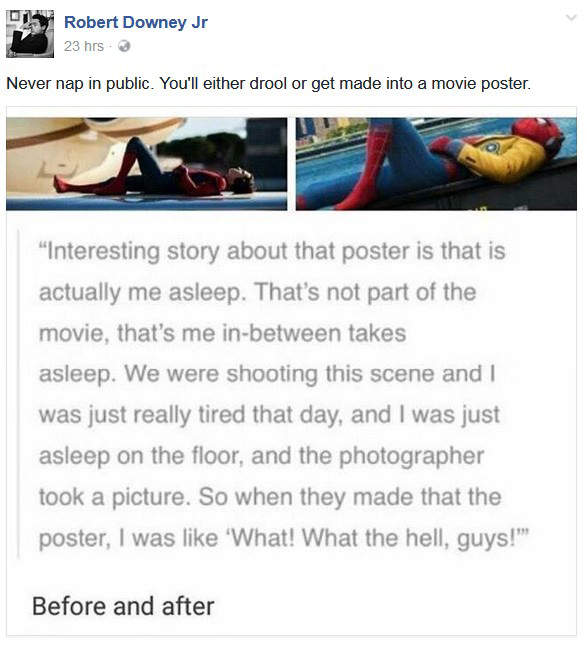
Task: Visit the Robert Downey Jr profile link
Action: (135, 22)
